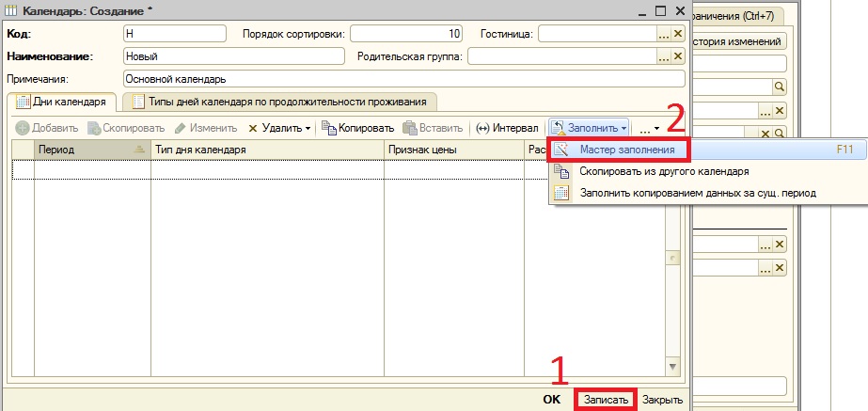Click the Гостиница input field
Image resolution: width=868 pixels, height=411 pixels.
click(x=597, y=34)
